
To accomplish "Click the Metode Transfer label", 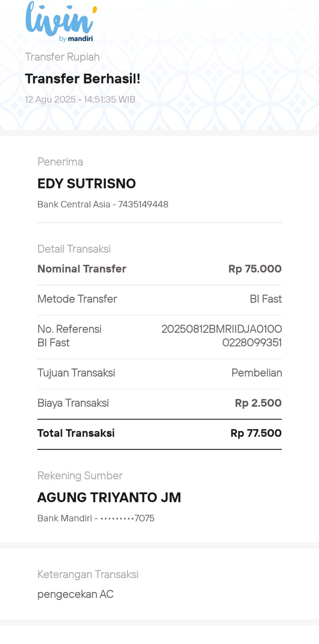I will (x=77, y=299).
